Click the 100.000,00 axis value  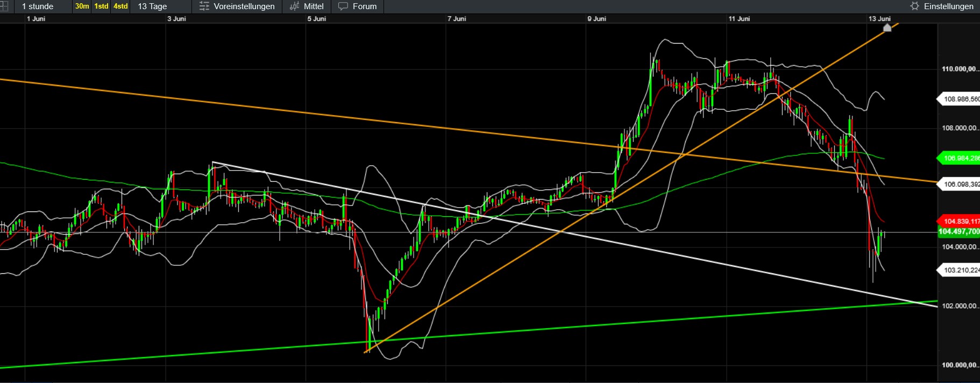pyautogui.click(x=960, y=365)
